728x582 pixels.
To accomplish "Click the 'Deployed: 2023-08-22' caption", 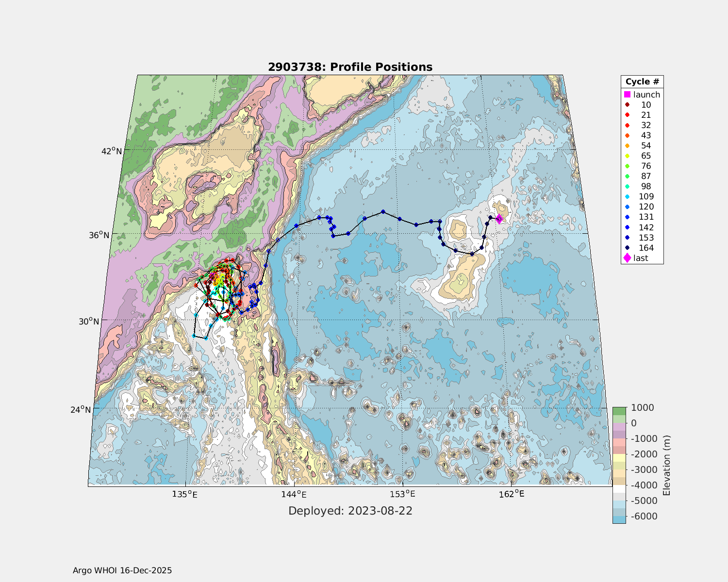I will (350, 511).
